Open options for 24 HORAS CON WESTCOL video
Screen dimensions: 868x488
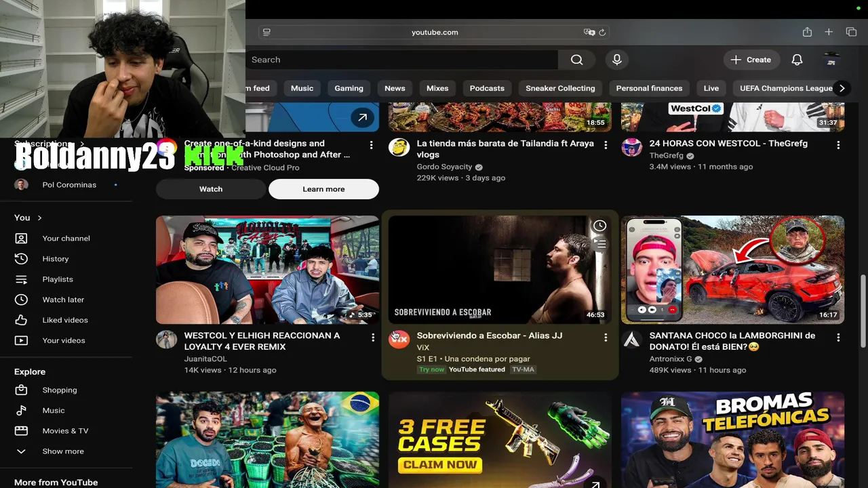click(x=838, y=145)
